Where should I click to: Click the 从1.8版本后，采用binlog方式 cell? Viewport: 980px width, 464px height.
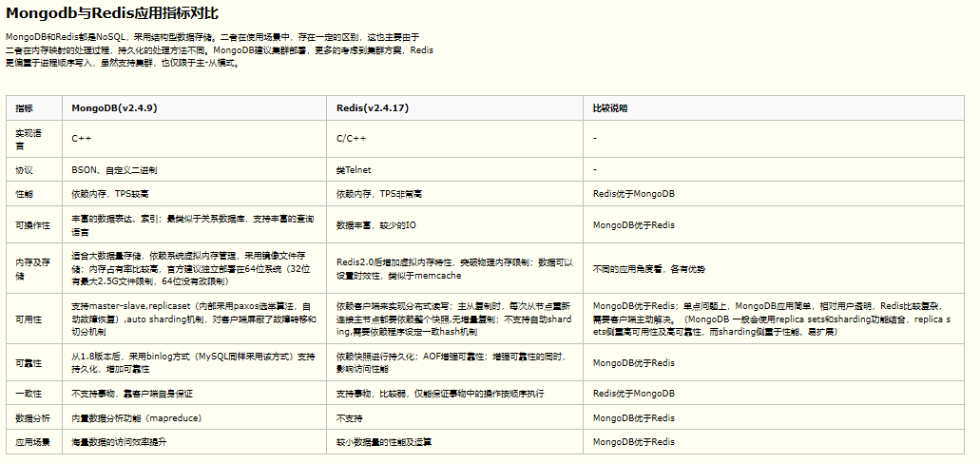tap(194, 362)
